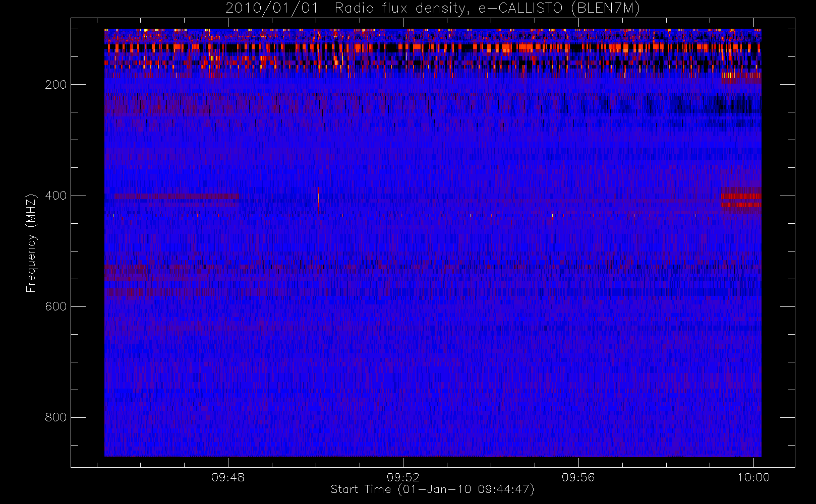This screenshot has height=504, width=816.
Task: Click the Start Time axis caption
Action: pos(432,489)
